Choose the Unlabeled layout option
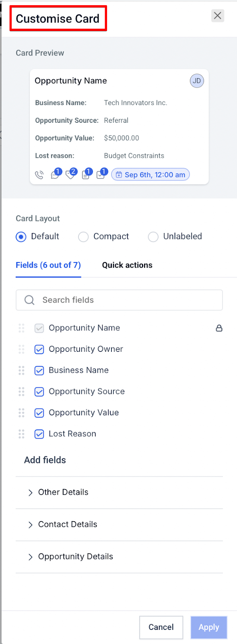 (x=175, y=237)
